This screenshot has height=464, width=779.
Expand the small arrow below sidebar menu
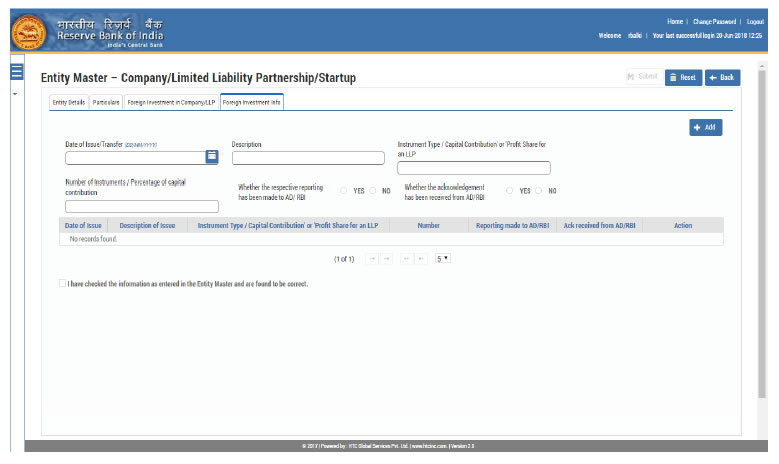click(15, 94)
